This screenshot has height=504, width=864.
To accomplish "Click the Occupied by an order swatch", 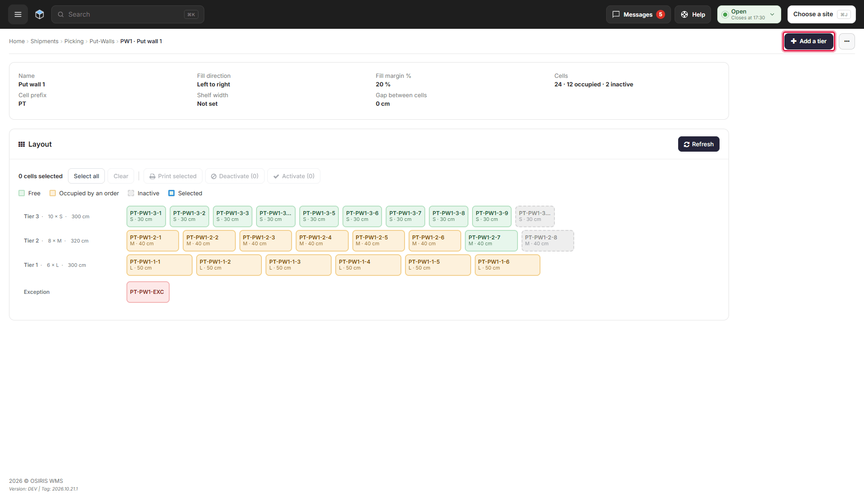I will (53, 193).
